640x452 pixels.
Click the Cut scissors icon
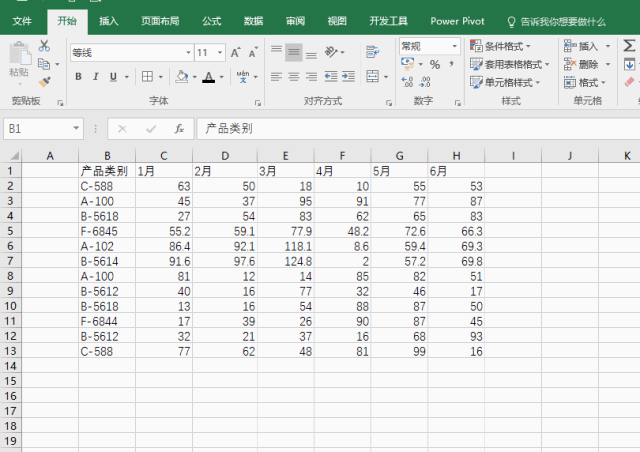point(44,46)
